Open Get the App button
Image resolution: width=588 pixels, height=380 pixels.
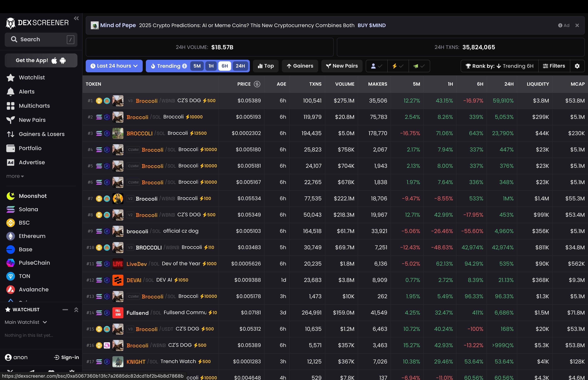pos(41,61)
